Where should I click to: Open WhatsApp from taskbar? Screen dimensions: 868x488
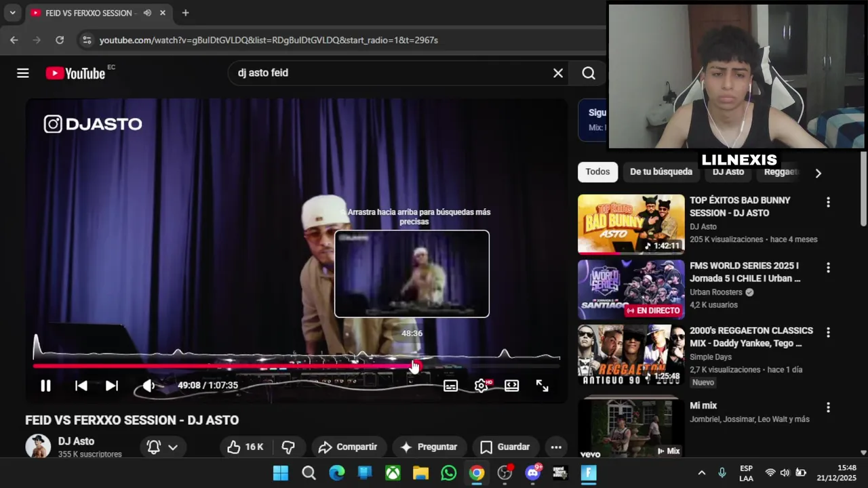[448, 473]
